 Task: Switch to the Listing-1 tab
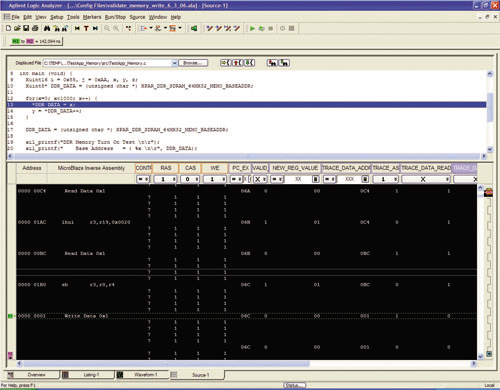88,375
